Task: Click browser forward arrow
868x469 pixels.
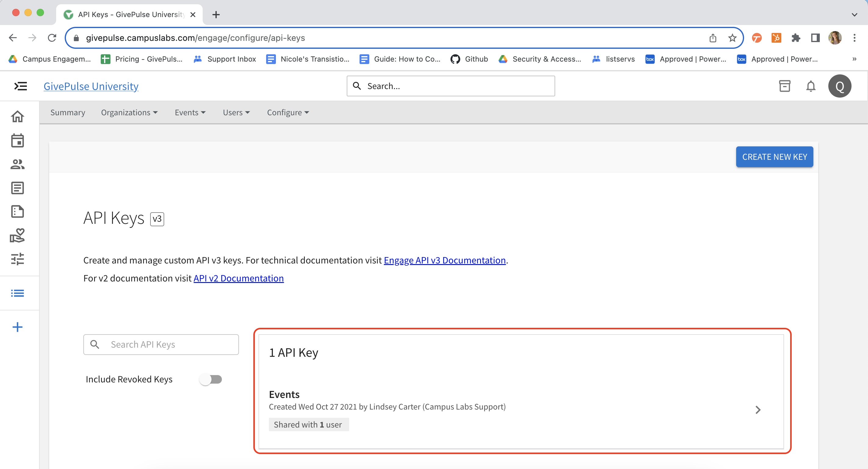Action: coord(32,38)
